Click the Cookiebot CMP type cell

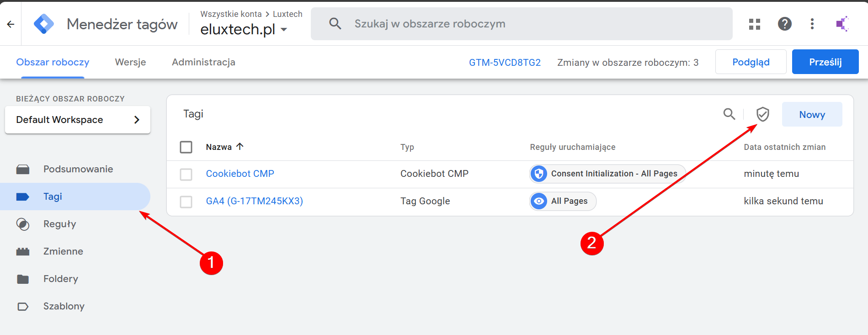coord(434,174)
